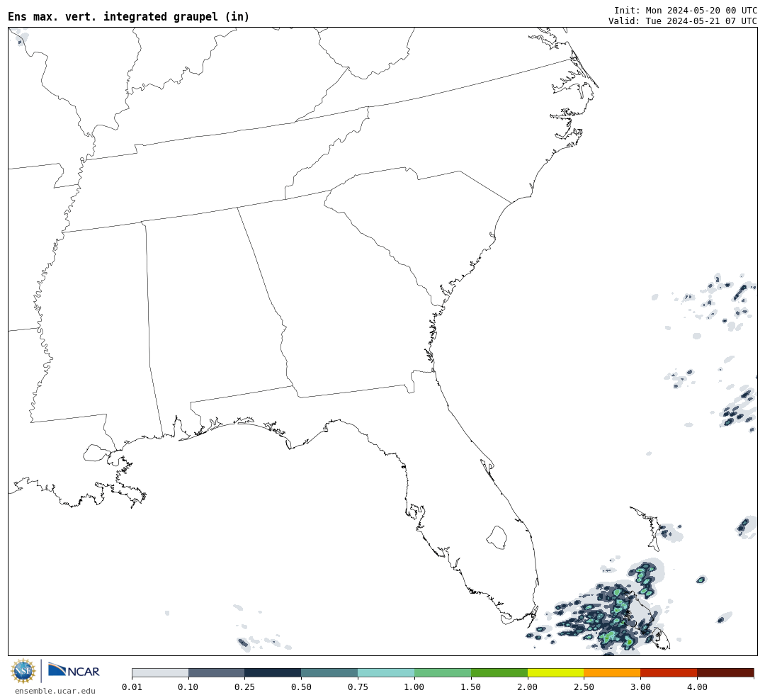The image size is (765, 700).
Task: Click the 2.50–3.00 orange color swatch
Action: (612, 673)
